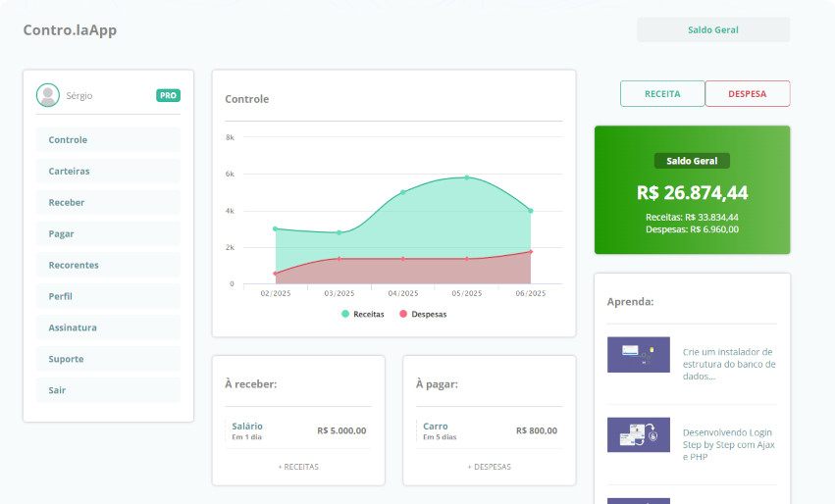Screen dimensions: 835x504
Task: Open the Salário receivable entry
Action: (x=298, y=430)
